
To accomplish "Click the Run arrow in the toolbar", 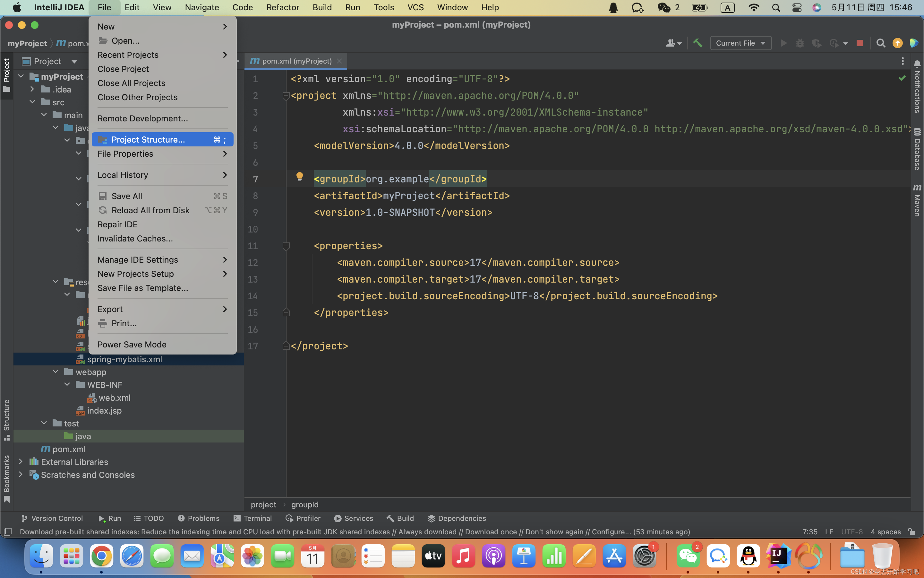I will tap(783, 43).
